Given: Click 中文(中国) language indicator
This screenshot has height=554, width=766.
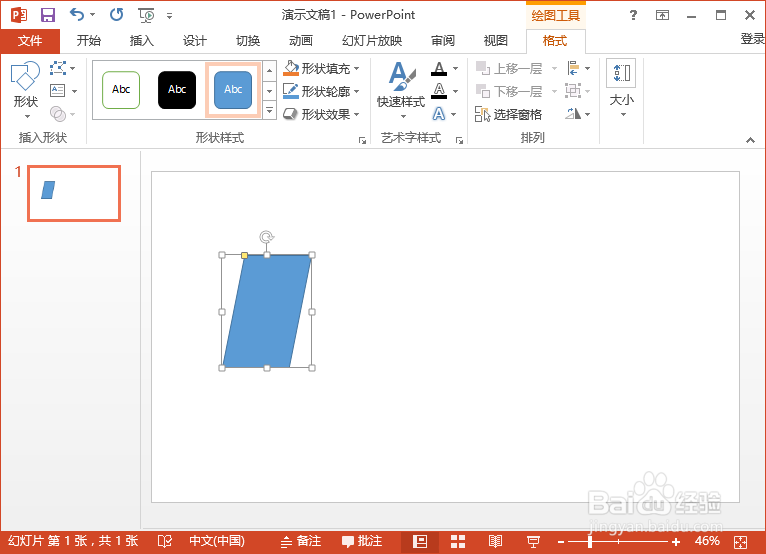Looking at the screenshot, I should click(217, 541).
